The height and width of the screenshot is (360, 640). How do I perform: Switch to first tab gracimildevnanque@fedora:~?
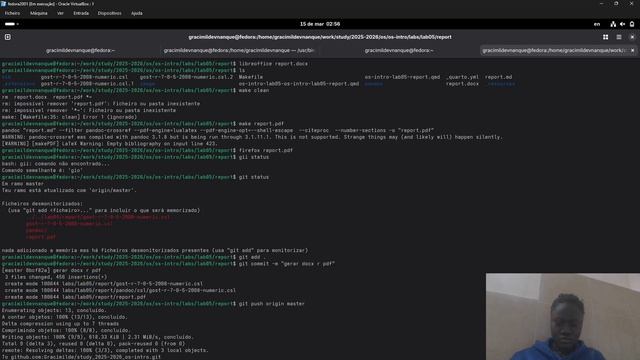point(80,51)
